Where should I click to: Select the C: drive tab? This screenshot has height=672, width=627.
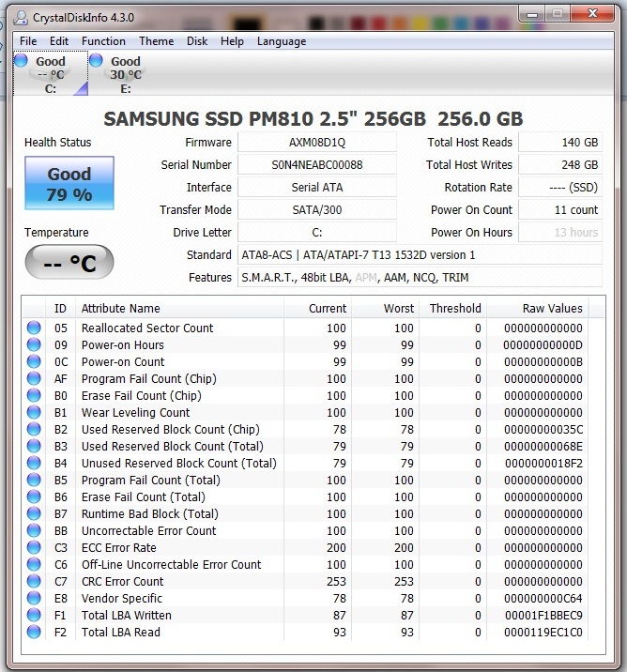point(51,74)
